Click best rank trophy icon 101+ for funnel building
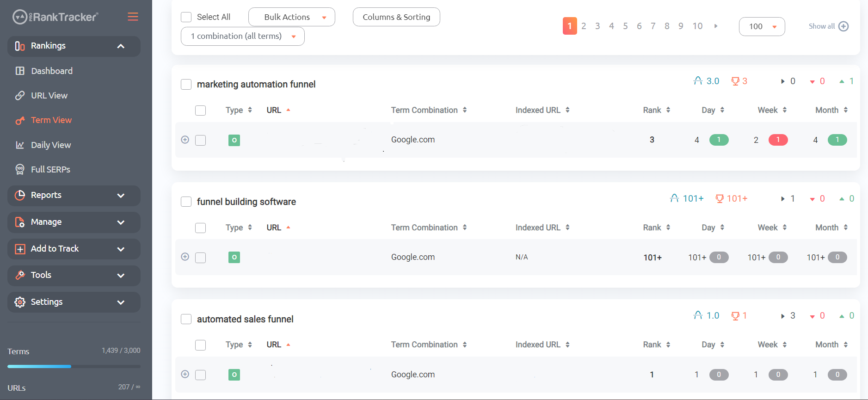 coord(720,198)
